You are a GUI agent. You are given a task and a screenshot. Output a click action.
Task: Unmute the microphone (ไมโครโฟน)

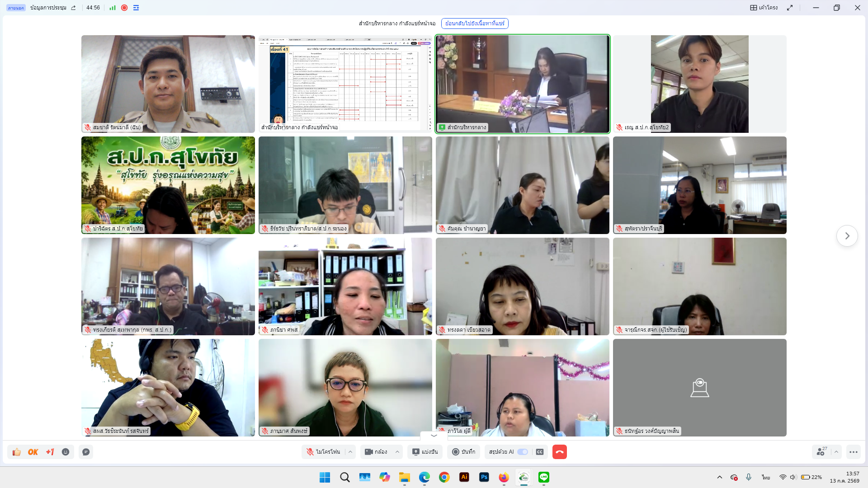pos(323,452)
